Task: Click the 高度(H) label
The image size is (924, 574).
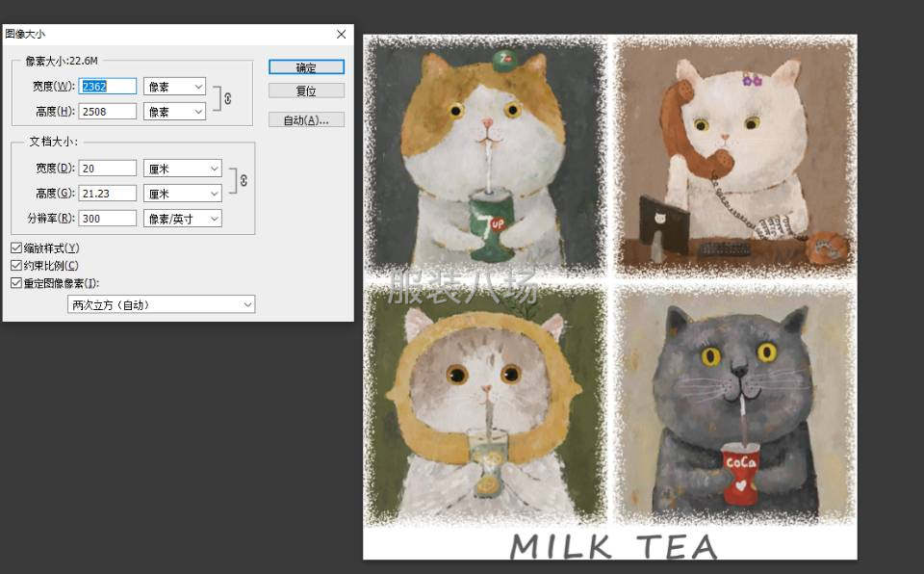Action: tap(56, 112)
